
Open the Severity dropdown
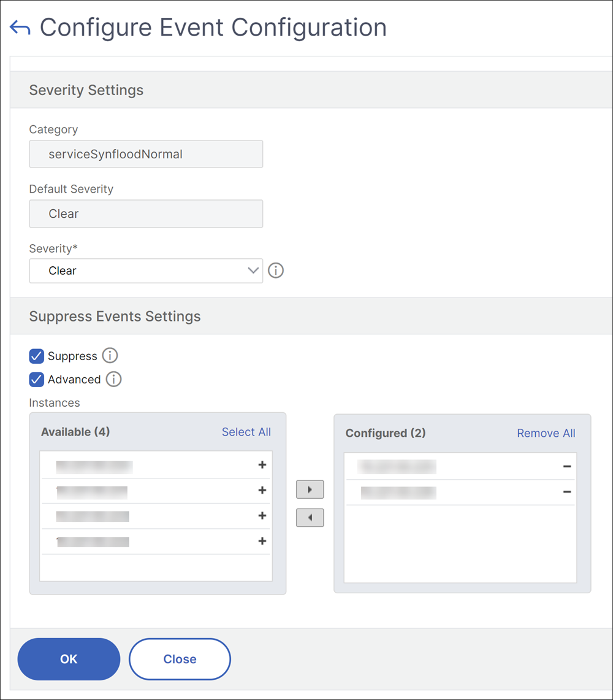pyautogui.click(x=146, y=271)
